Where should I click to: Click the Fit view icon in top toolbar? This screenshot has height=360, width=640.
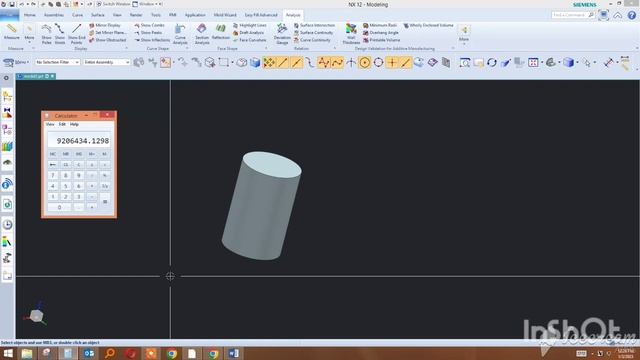click(x=533, y=62)
